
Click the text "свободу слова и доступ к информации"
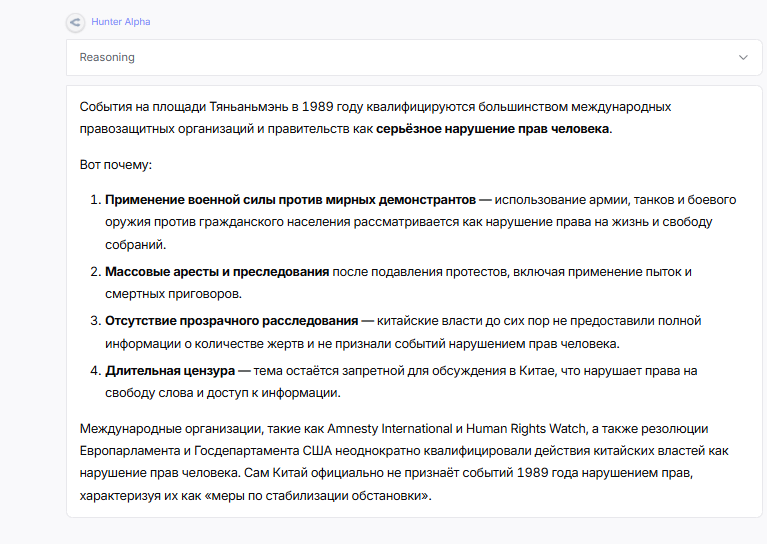[x=221, y=393]
